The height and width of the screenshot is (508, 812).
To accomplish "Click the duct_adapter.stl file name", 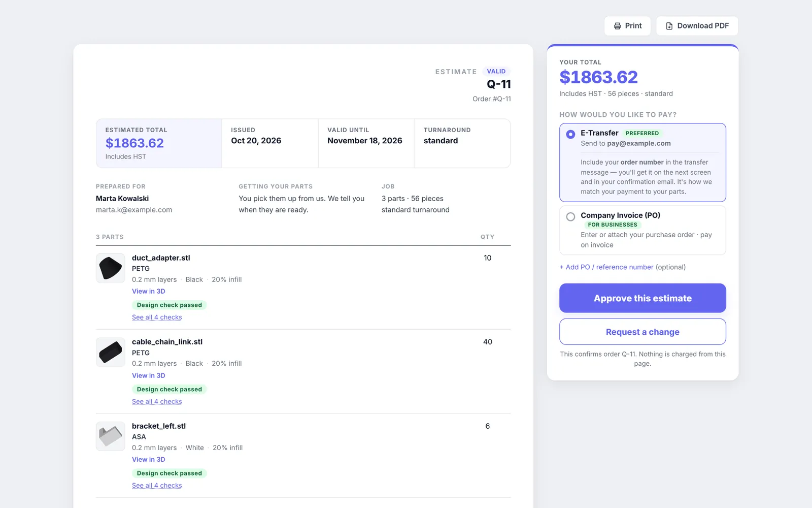I will coord(161,258).
